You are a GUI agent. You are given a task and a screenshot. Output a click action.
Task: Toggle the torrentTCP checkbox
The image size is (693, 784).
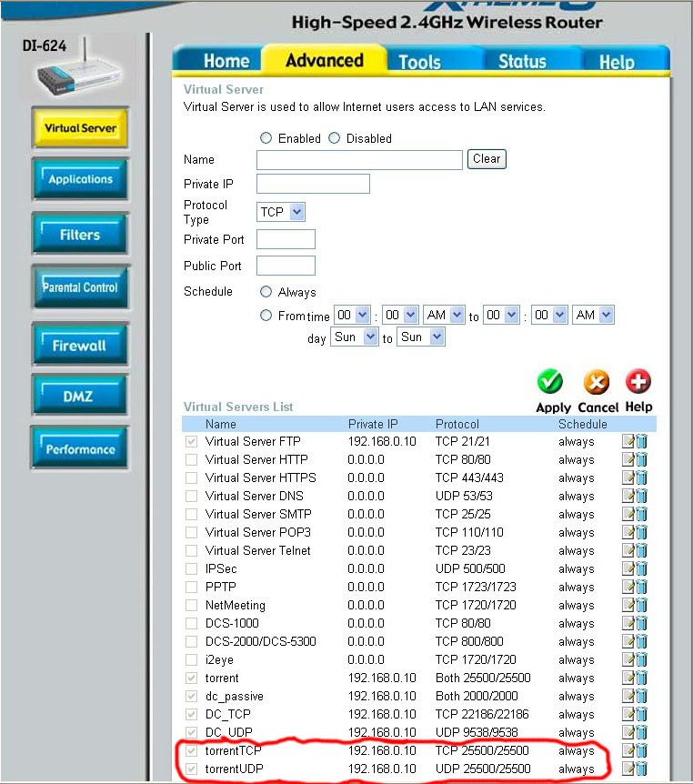(191, 750)
